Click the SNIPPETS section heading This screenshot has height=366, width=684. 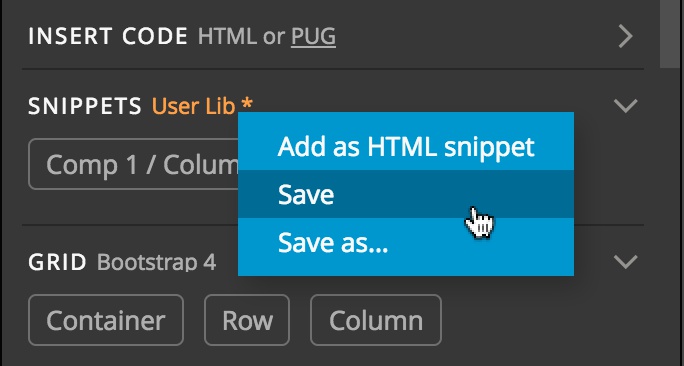click(x=85, y=106)
